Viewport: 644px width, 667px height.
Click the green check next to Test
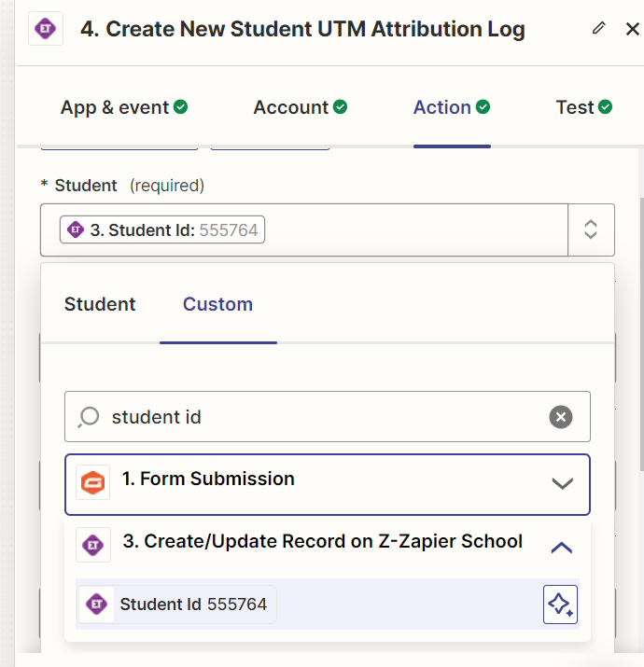pos(605,106)
